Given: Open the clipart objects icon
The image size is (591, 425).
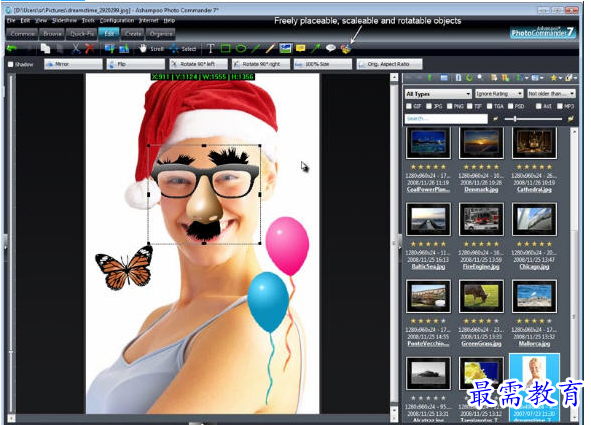Looking at the screenshot, I should click(x=346, y=49).
